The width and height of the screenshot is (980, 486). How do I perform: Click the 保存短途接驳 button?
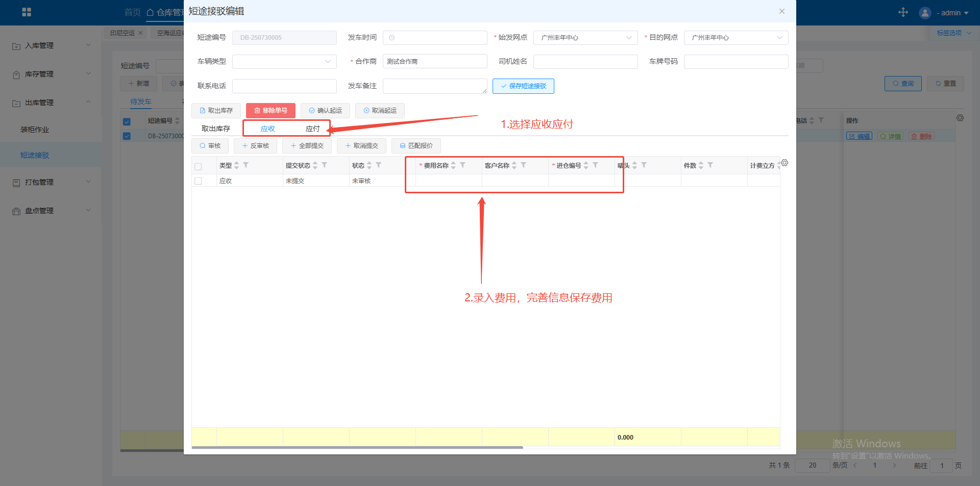(x=523, y=86)
